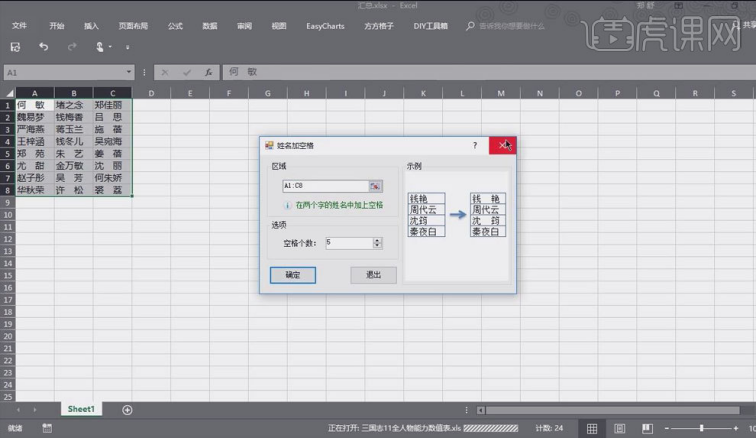Switch to Page Layout view icon
This screenshot has width=756, height=438.
620,428
